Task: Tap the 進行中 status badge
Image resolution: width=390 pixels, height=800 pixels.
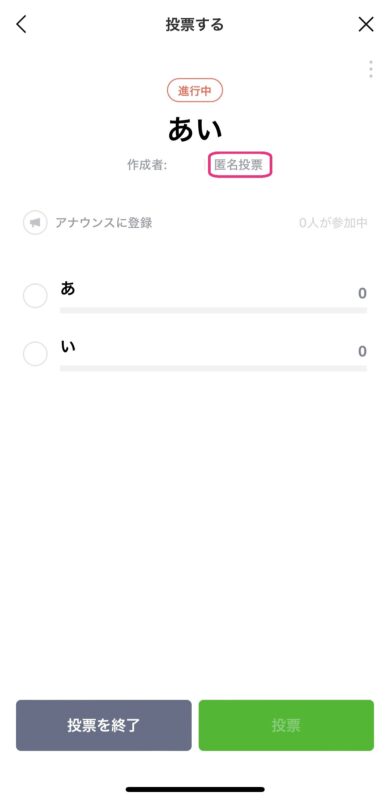Action: [195, 91]
